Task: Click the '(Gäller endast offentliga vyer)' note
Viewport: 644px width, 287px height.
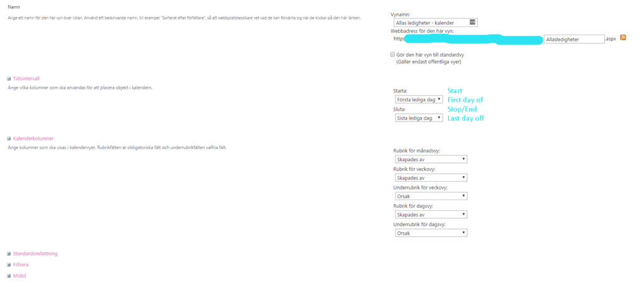Action: [429, 62]
